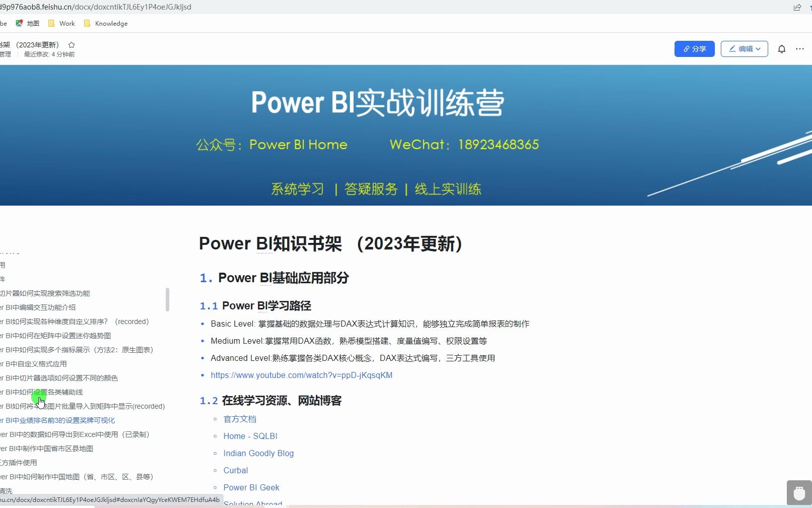Open the more options ellipsis menu
Screen dimensions: 812x508
point(799,49)
